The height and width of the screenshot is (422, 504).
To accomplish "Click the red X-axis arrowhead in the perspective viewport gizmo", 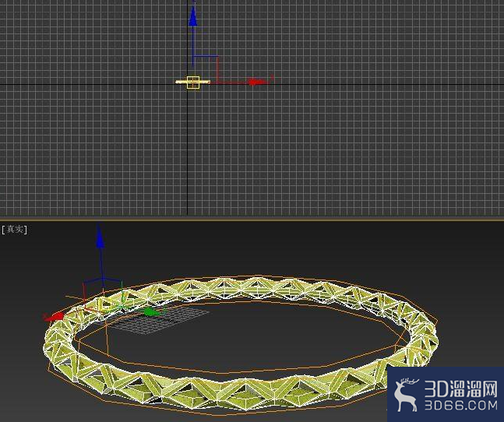I will pyautogui.click(x=54, y=317).
